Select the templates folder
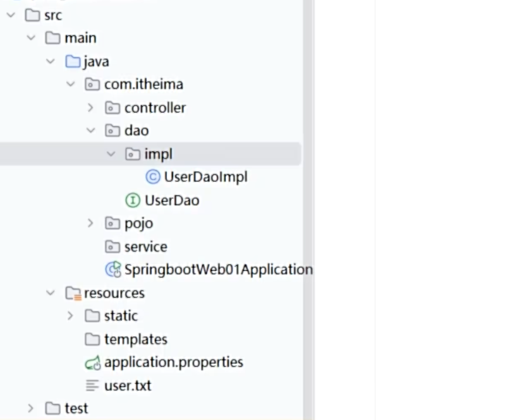 coord(135,340)
